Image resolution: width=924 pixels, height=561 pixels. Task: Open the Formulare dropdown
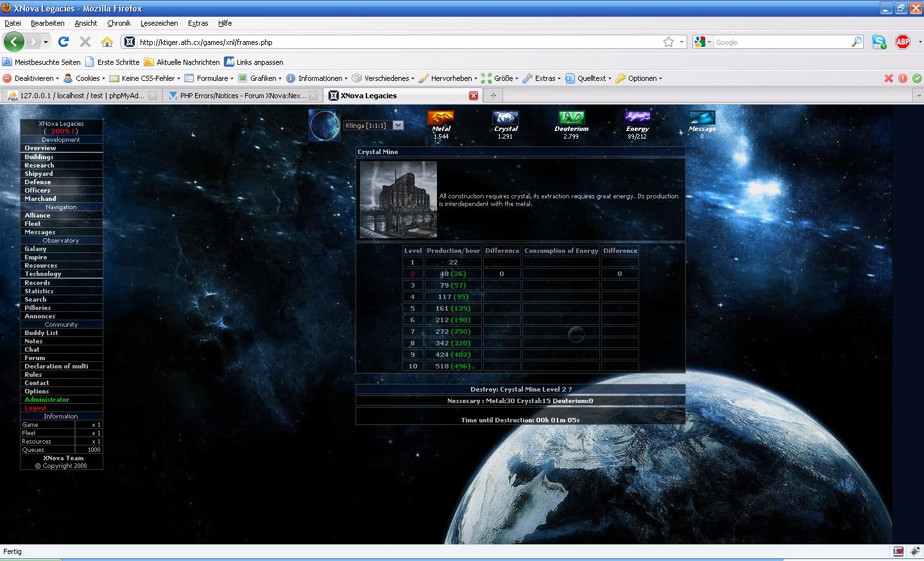(209, 78)
